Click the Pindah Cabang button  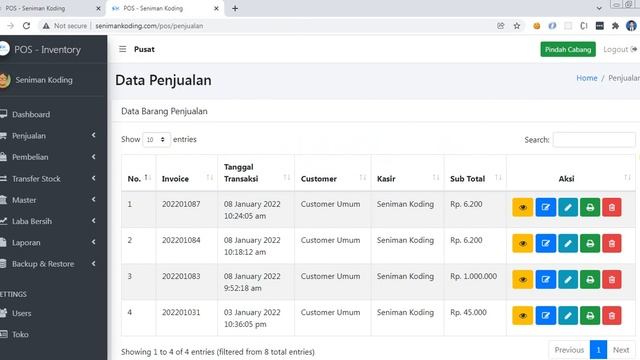pyautogui.click(x=568, y=49)
